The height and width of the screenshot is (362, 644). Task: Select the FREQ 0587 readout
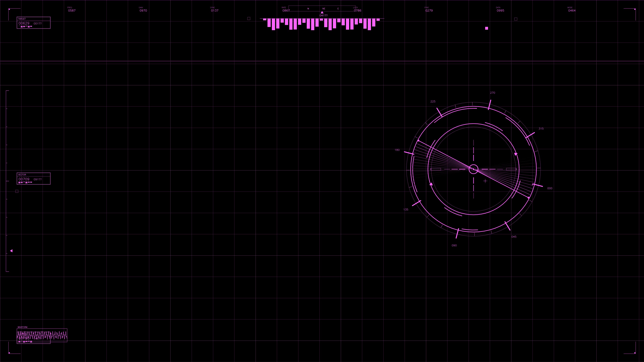pyautogui.click(x=72, y=11)
